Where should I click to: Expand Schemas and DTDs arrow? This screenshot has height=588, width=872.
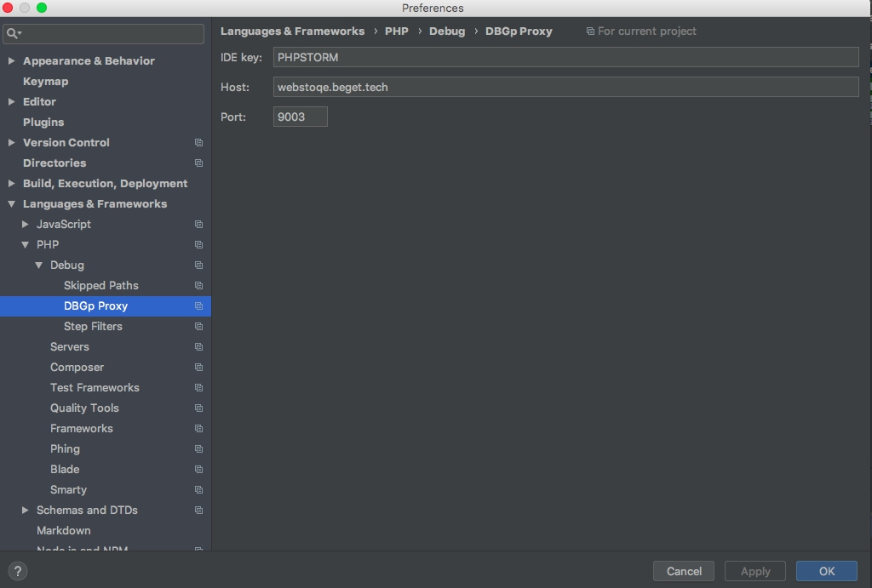25,510
